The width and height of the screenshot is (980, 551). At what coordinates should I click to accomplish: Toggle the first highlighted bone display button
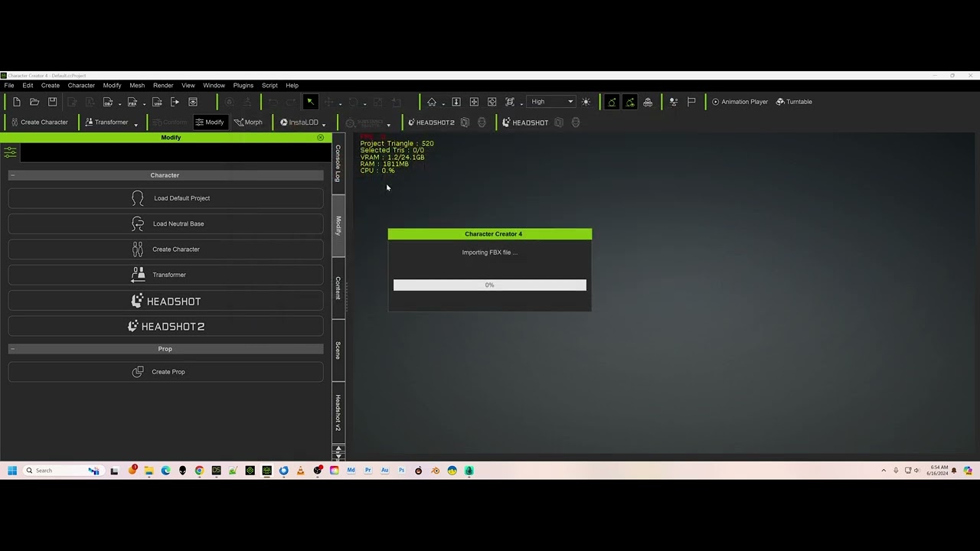click(x=612, y=102)
